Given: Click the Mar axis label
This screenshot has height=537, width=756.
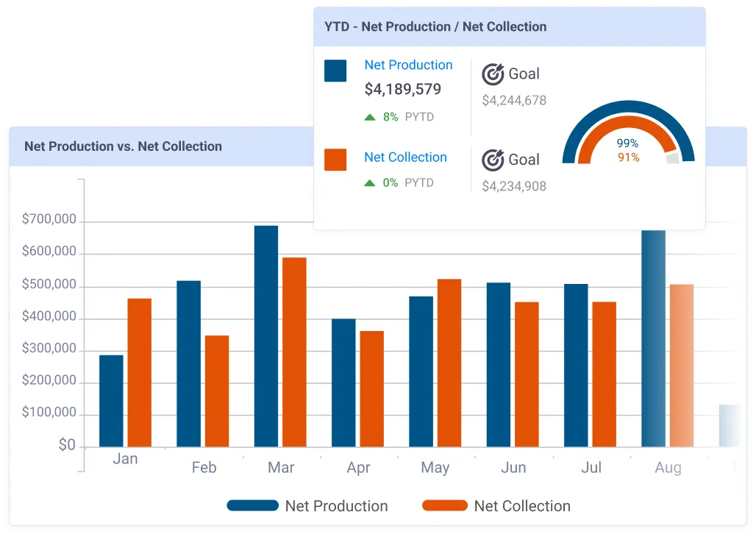Looking at the screenshot, I should click(x=281, y=468).
